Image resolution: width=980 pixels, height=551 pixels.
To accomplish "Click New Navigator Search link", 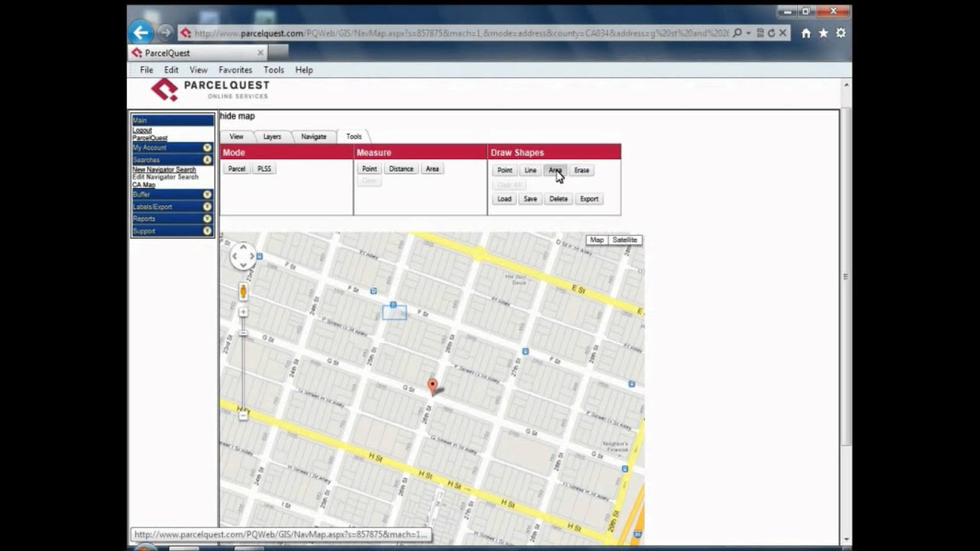I will pyautogui.click(x=164, y=170).
